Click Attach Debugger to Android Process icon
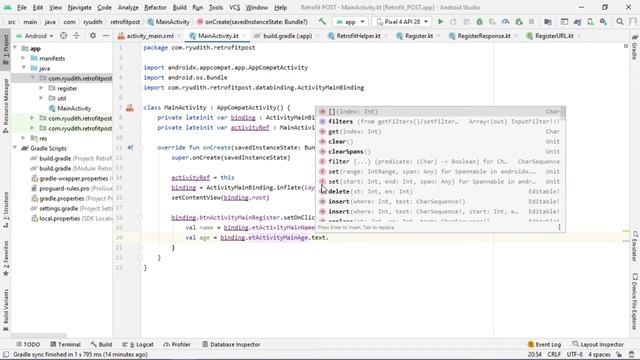 [518, 22]
